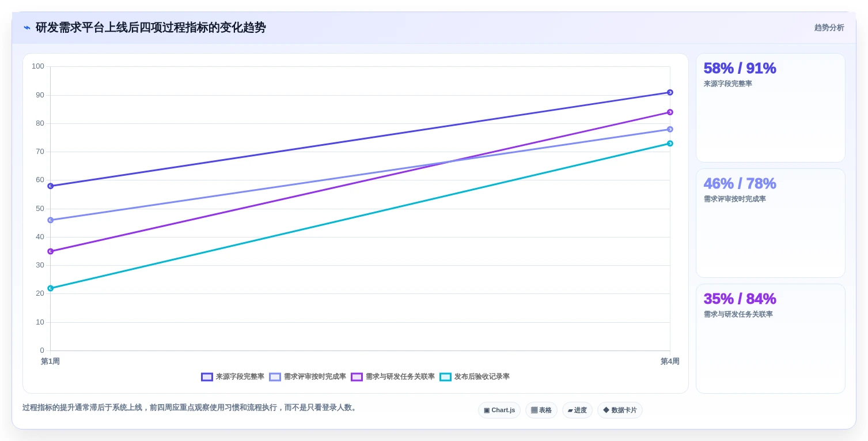Open the 58% / 91% data card

tap(771, 108)
